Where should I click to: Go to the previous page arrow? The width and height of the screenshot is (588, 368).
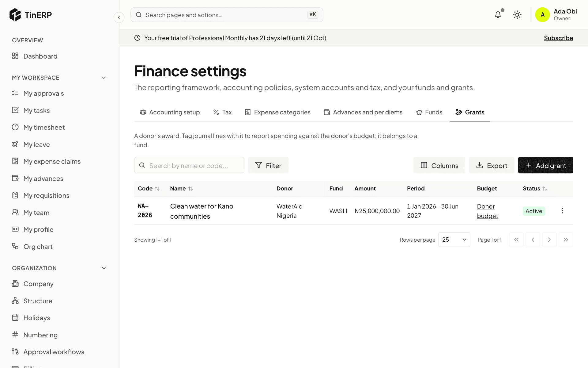pyautogui.click(x=533, y=240)
